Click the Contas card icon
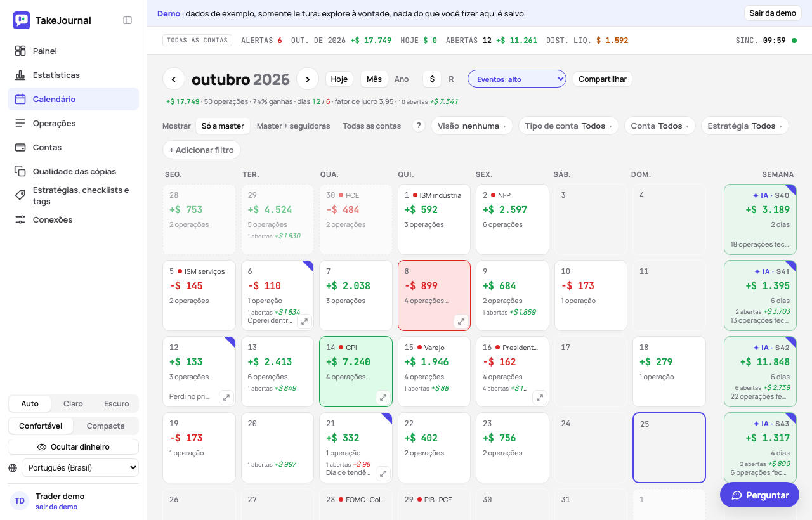Image resolution: width=812 pixels, height=520 pixels. coord(20,147)
